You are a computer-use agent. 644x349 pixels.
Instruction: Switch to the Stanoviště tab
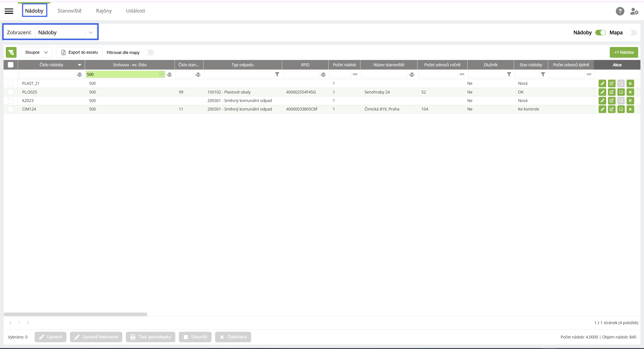[x=70, y=11]
